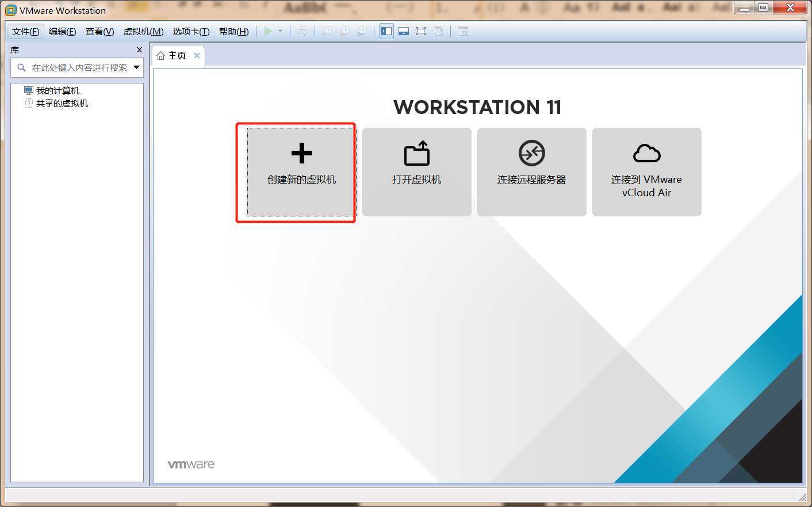The width and height of the screenshot is (812, 507).
Task: Click the VMware Workstation title bar icon
Action: point(11,10)
